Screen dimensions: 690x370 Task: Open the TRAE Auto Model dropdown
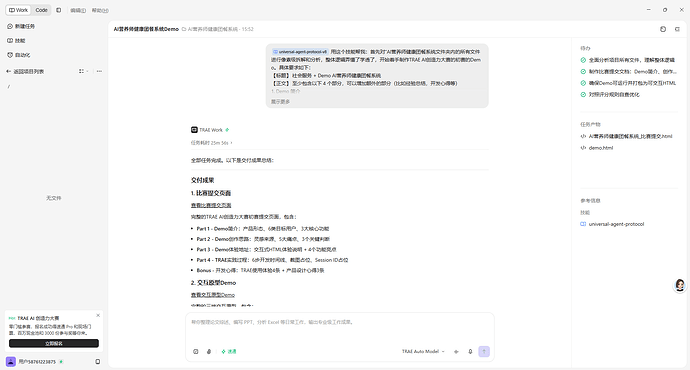point(423,352)
